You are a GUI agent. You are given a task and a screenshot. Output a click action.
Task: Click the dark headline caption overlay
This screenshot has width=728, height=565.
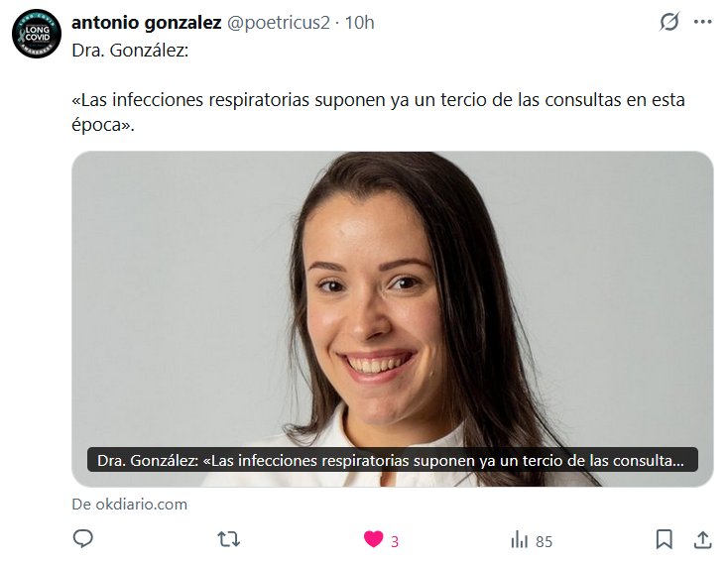click(x=393, y=460)
